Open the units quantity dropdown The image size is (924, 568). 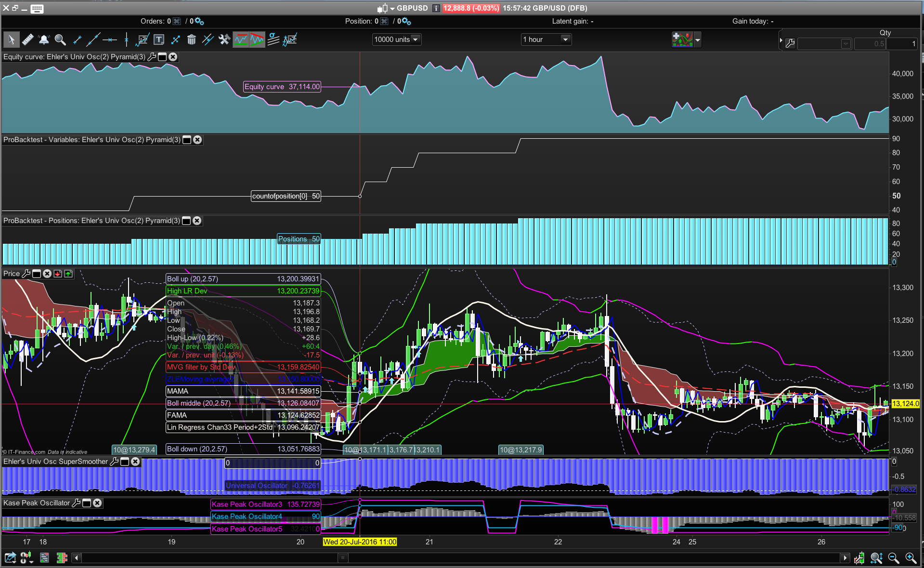pos(397,40)
